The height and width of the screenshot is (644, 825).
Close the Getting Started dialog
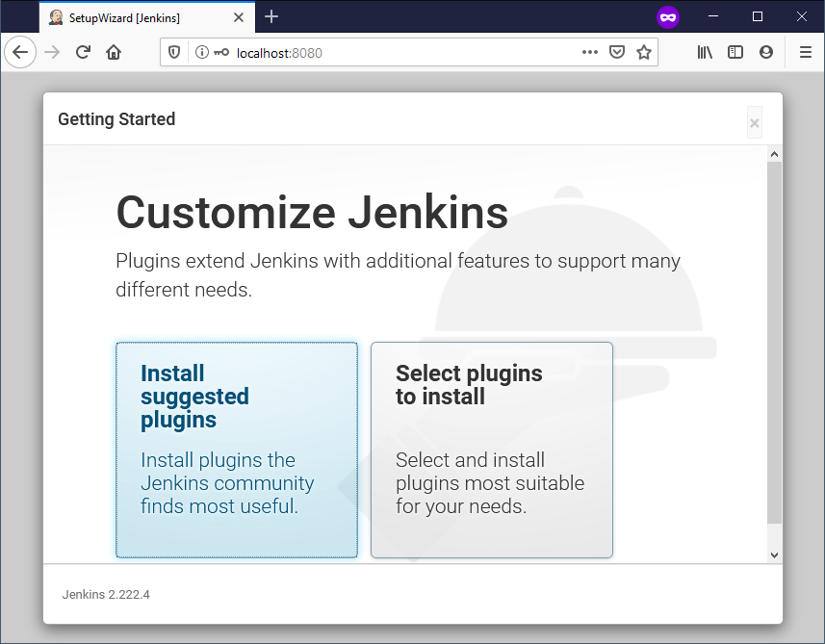point(754,122)
